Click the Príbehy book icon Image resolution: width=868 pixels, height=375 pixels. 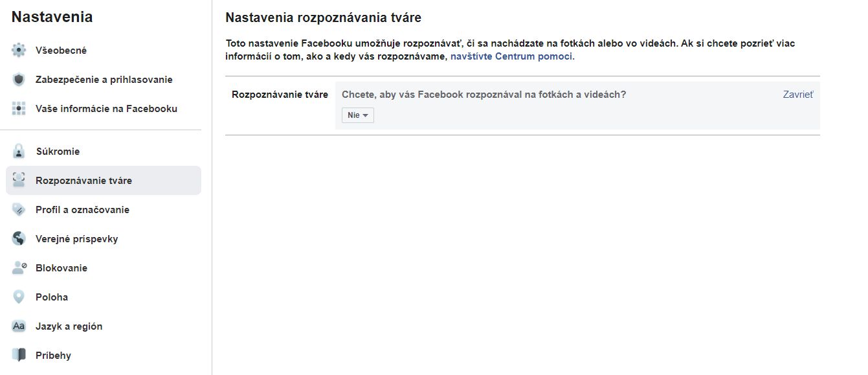[x=19, y=356]
